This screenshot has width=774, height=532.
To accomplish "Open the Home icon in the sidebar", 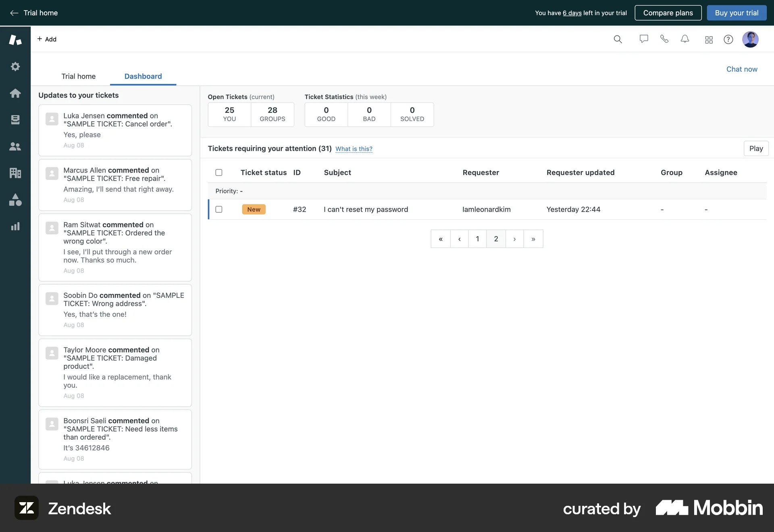I will point(15,93).
